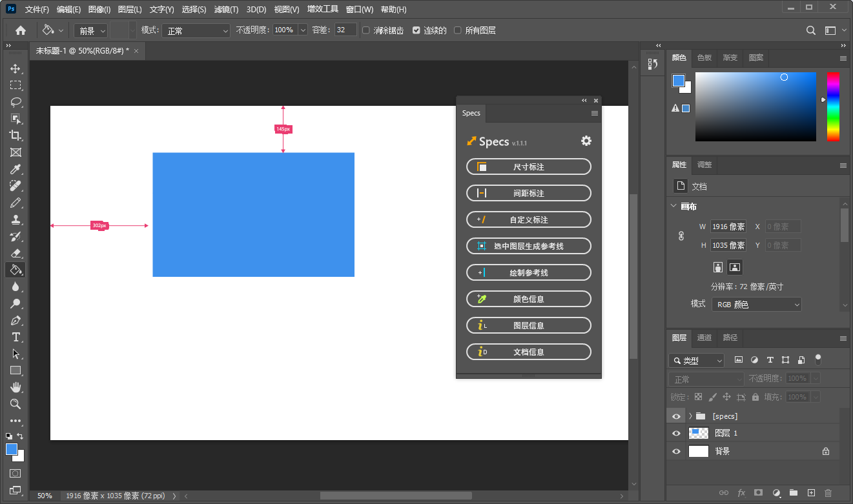This screenshot has height=504, width=853.
Task: Toggle the 消除锯齿 checkbox
Action: coord(366,30)
